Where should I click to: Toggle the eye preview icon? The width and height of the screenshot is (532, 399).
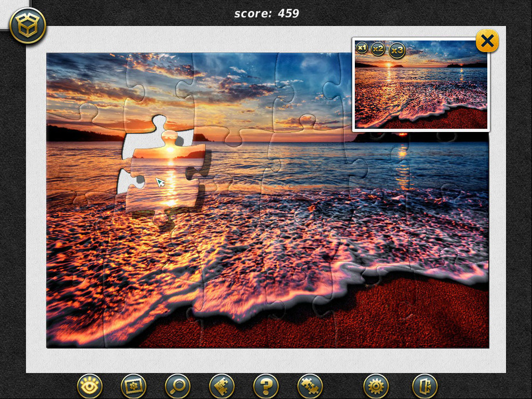90,386
